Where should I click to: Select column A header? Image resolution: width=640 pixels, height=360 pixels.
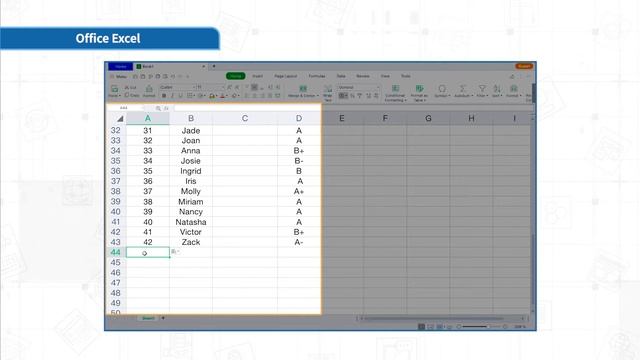point(148,118)
